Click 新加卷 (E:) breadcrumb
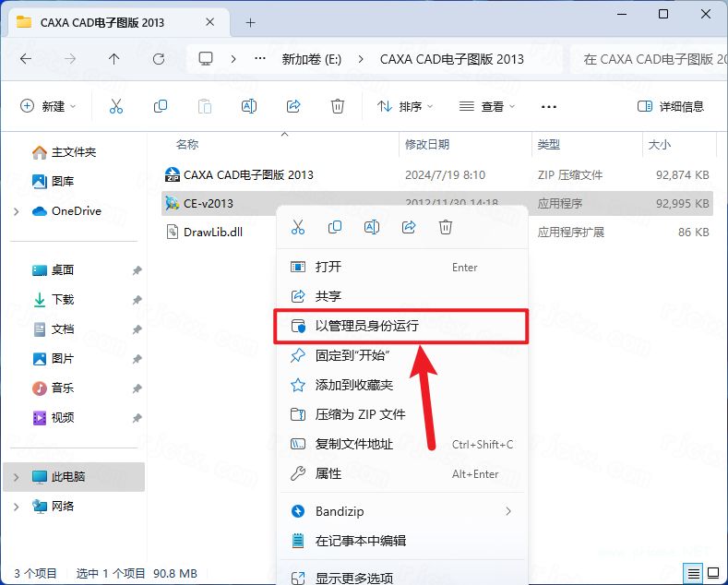 pos(312,59)
